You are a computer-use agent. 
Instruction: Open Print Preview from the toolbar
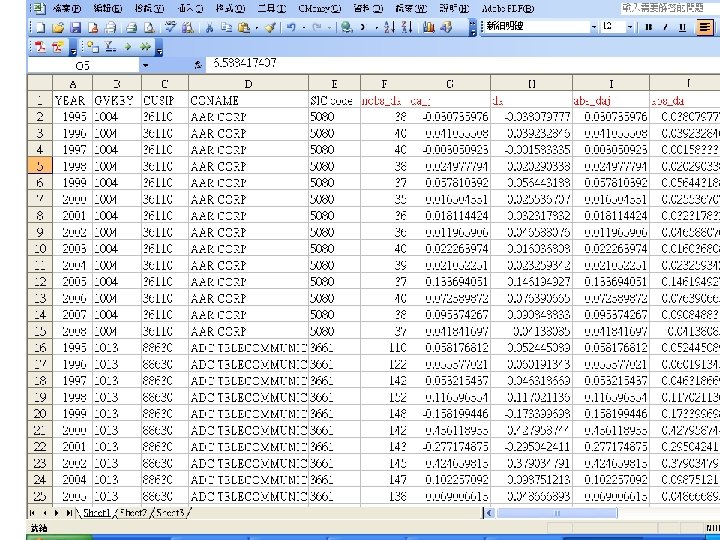(x=149, y=28)
